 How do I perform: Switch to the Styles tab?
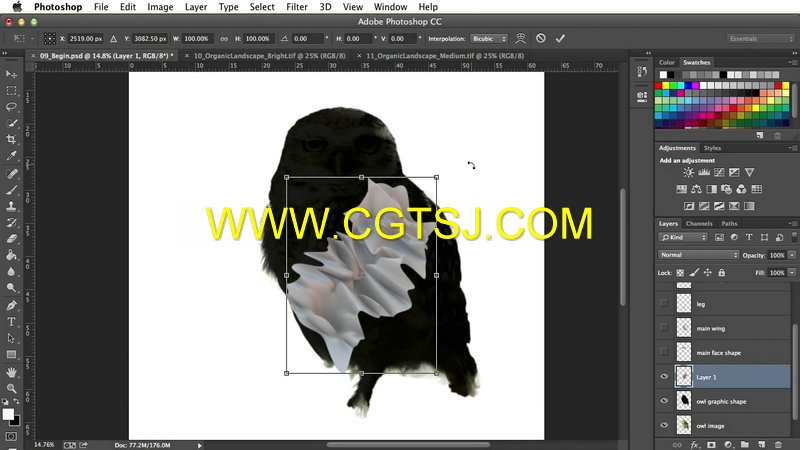click(x=712, y=148)
